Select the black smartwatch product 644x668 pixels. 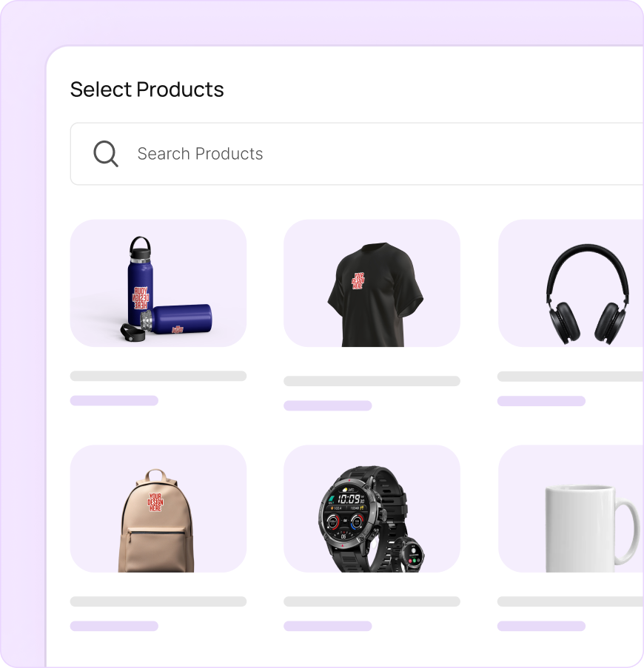[x=372, y=509]
